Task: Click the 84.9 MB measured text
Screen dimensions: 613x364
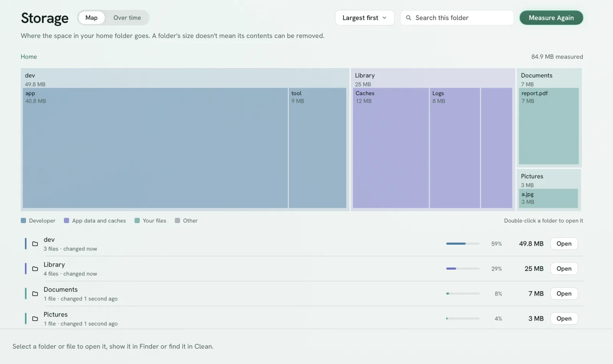Action: pyautogui.click(x=557, y=57)
